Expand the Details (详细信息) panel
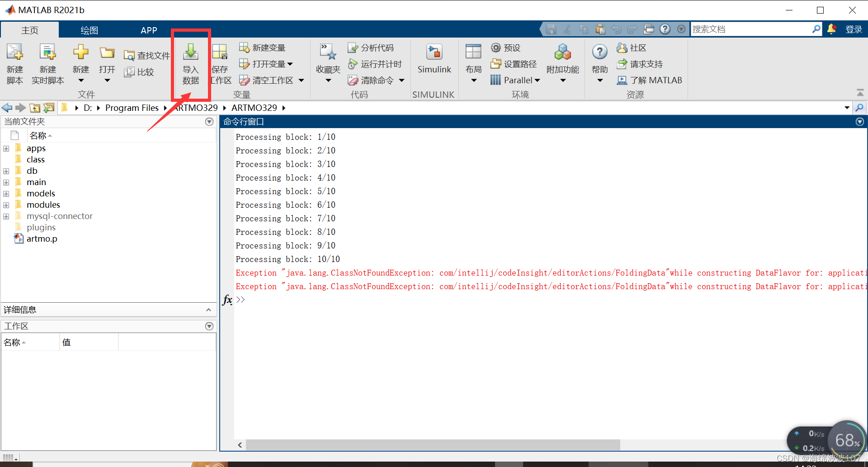 pyautogui.click(x=208, y=310)
